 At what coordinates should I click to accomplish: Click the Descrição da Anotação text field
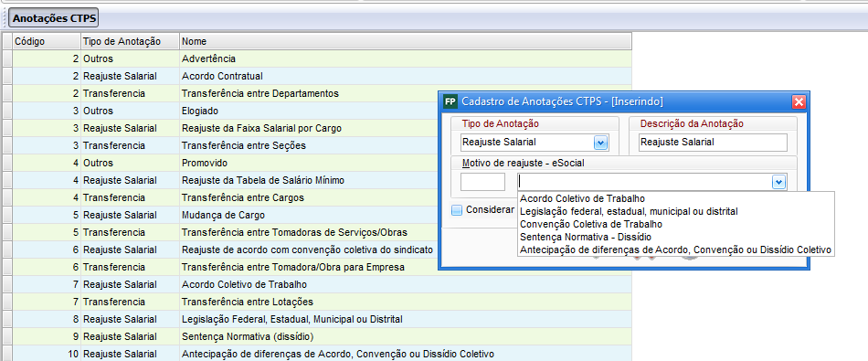pyautogui.click(x=713, y=143)
